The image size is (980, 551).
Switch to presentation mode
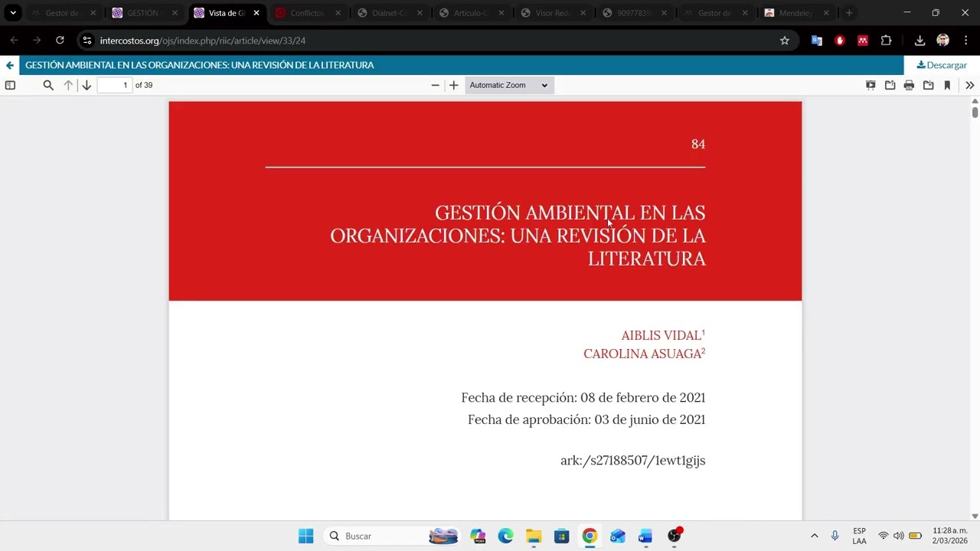click(871, 85)
